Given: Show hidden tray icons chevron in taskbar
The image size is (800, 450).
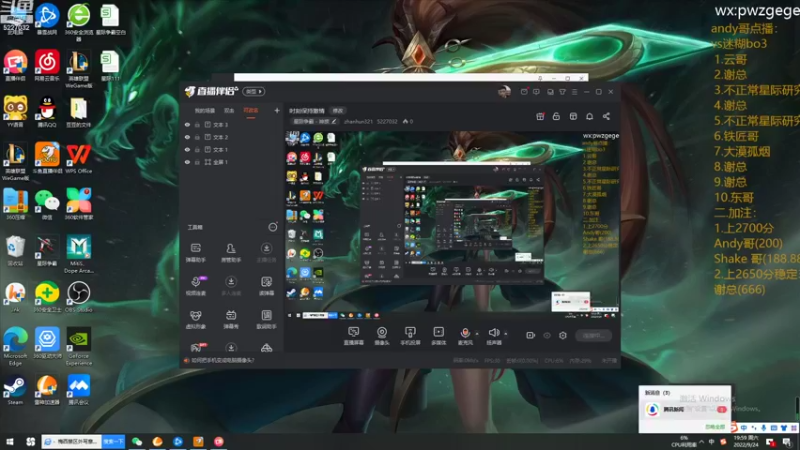Looking at the screenshot, I should tap(702, 442).
